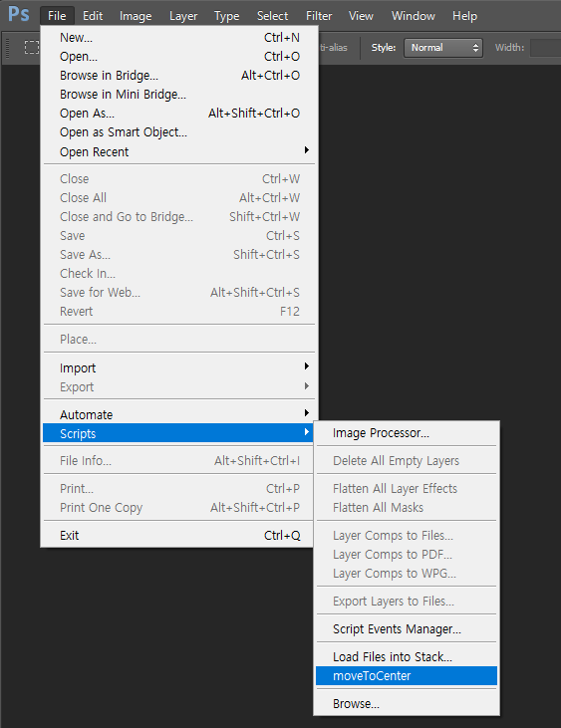Open the Select menu
This screenshot has width=561, height=728.
click(x=273, y=16)
